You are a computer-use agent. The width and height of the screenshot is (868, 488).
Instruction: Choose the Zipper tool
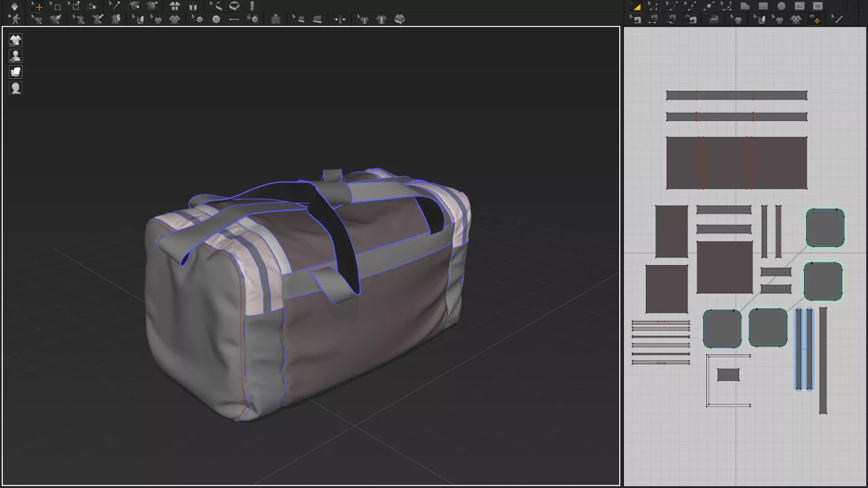tap(276, 19)
